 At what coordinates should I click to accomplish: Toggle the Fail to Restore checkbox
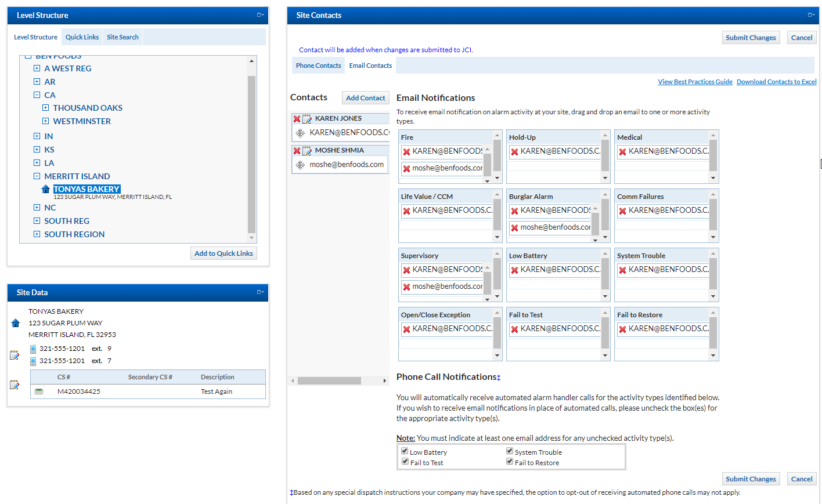pos(509,461)
